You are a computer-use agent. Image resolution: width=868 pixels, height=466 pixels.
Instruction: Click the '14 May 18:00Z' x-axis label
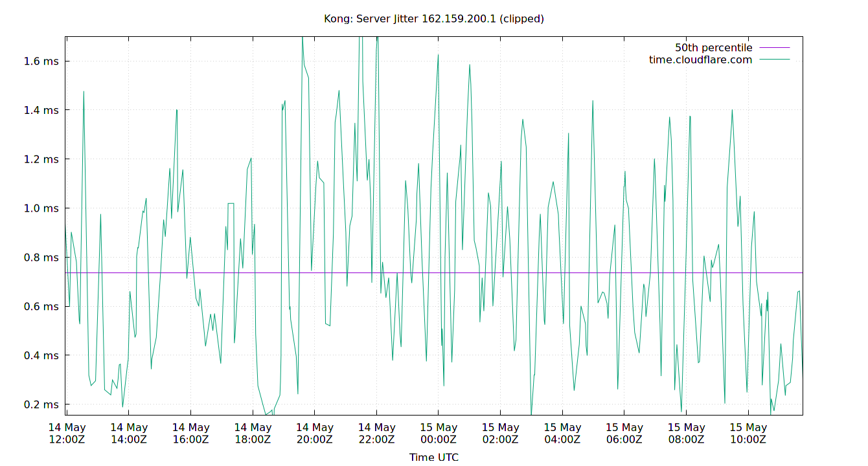point(253,433)
